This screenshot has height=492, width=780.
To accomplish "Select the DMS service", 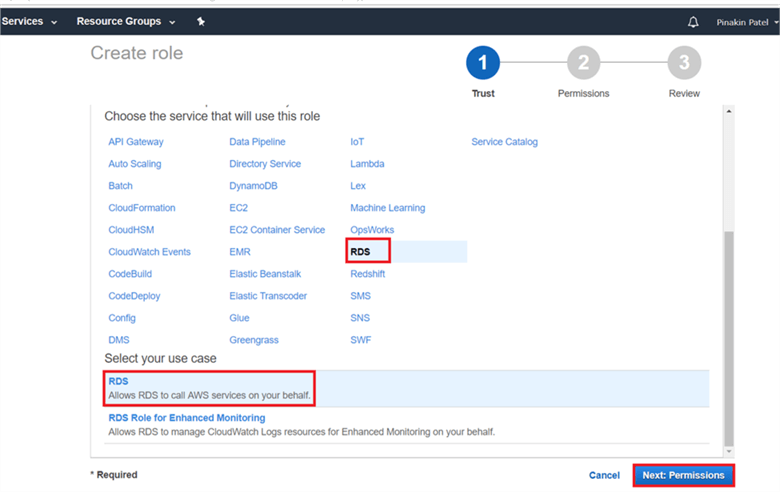I will pos(119,340).
